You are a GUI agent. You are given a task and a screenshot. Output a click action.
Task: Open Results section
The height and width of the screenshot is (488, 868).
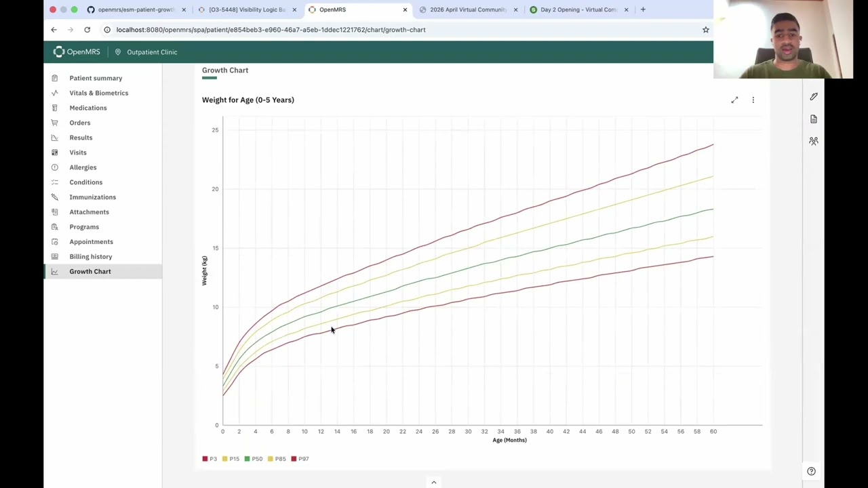point(81,138)
